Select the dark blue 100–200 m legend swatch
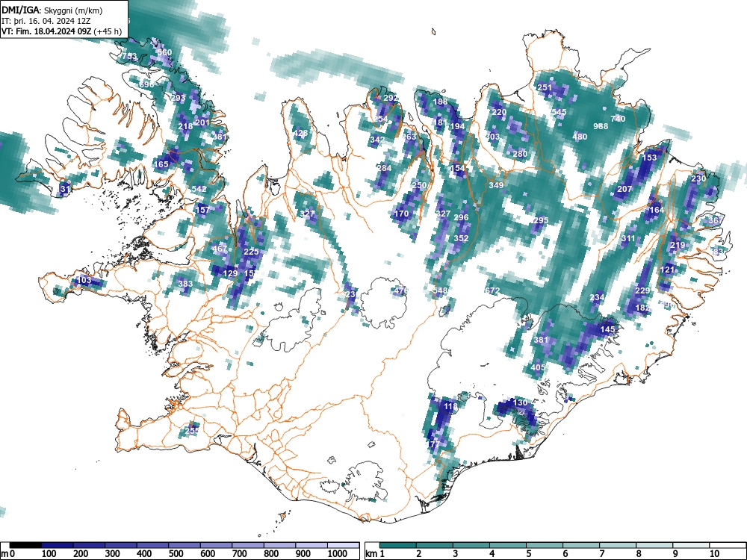Screen dimensions: 747x560 (x=58, y=545)
